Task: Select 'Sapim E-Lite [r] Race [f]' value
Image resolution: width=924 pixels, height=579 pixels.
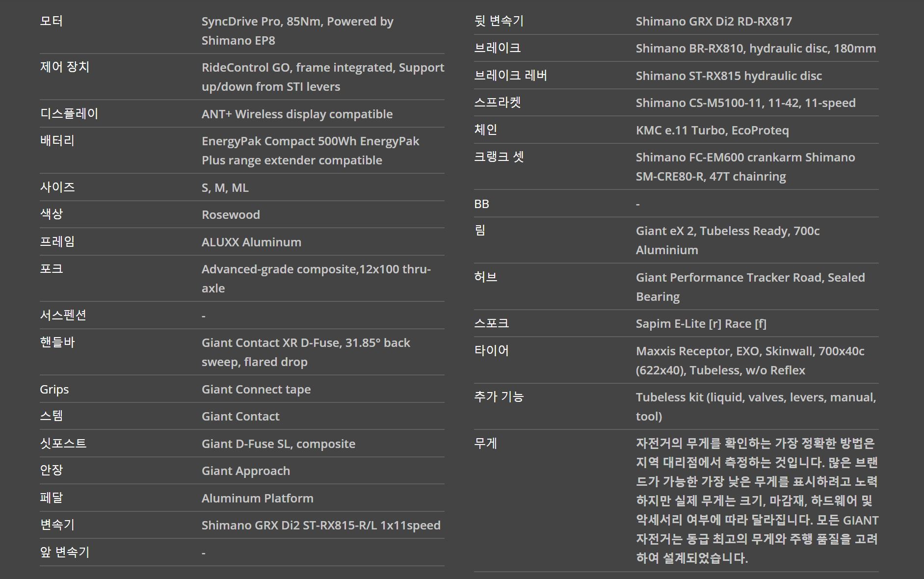Action: tap(701, 324)
